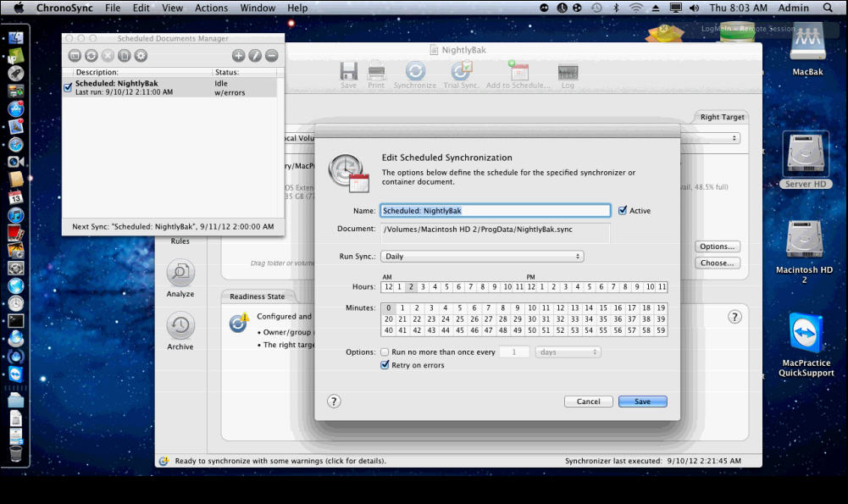The image size is (848, 504).
Task: Switch to the Right Target tab
Action: coord(722,117)
